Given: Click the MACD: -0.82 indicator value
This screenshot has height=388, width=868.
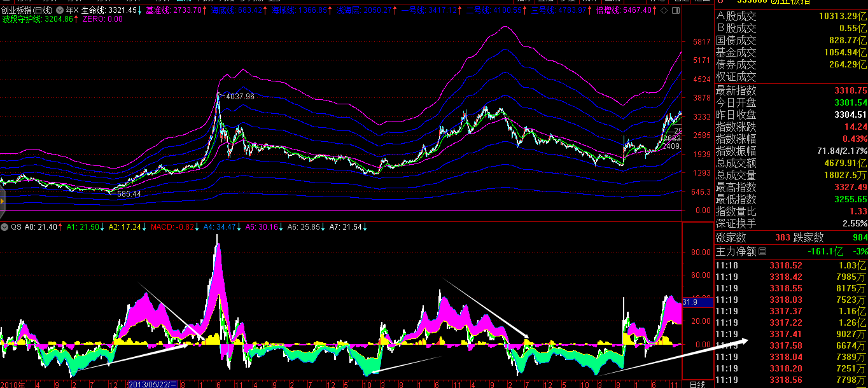Looking at the screenshot, I should (171, 226).
